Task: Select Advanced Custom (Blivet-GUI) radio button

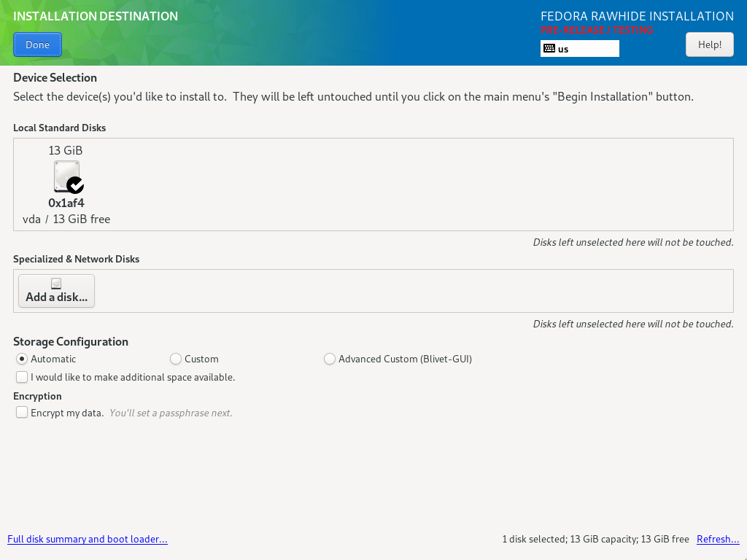Action: tap(330, 359)
